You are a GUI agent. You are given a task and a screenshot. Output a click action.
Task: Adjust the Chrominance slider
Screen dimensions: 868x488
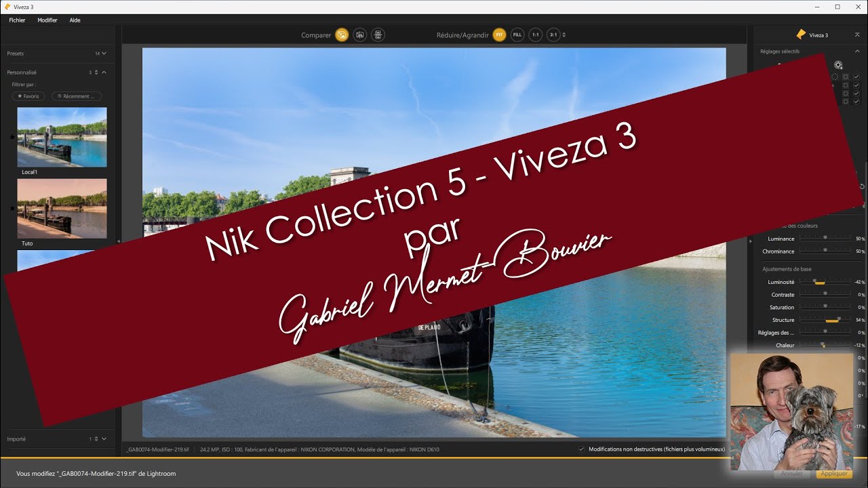(825, 251)
